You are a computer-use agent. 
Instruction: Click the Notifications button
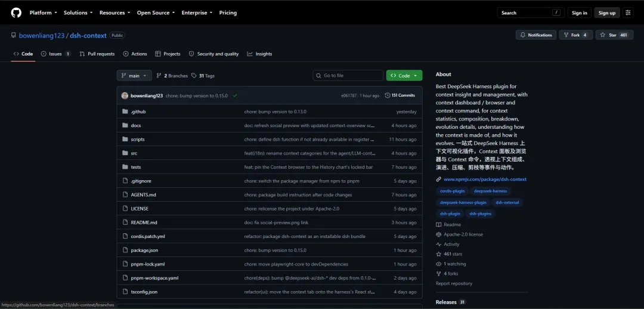[x=536, y=35]
